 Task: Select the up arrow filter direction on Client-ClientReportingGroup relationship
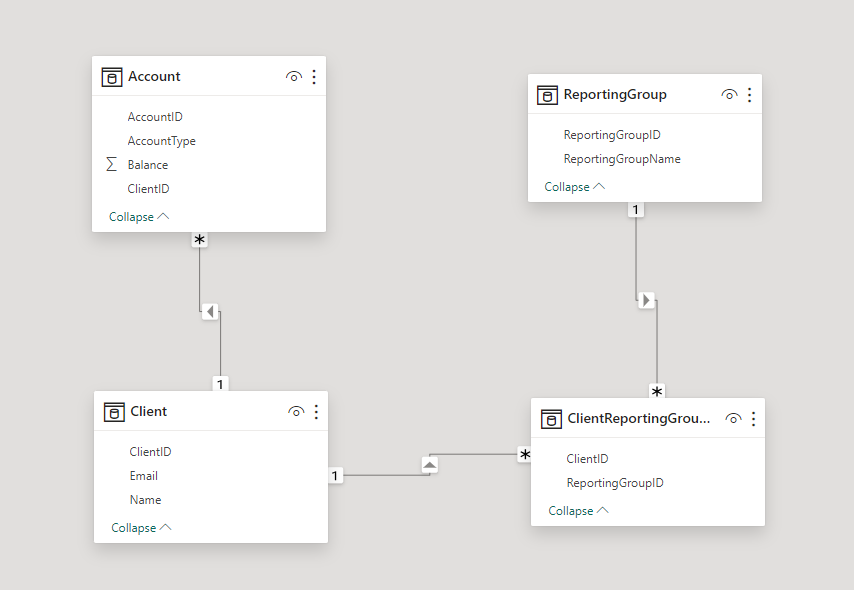[x=430, y=465]
